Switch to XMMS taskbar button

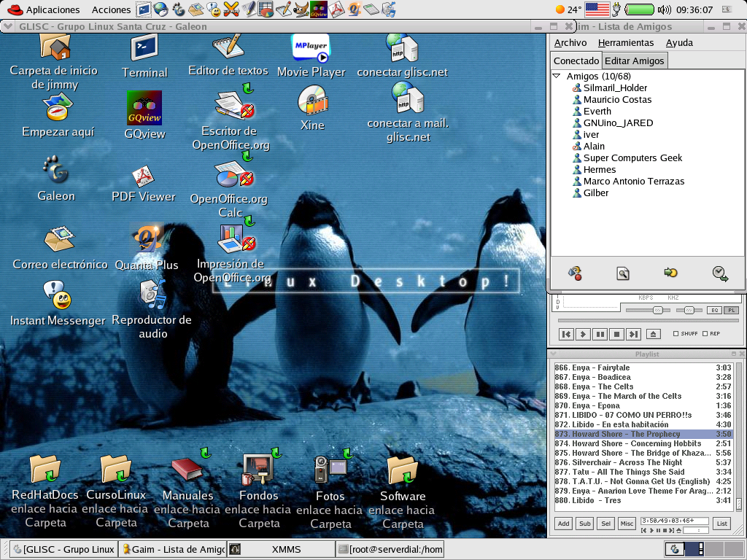(281, 549)
